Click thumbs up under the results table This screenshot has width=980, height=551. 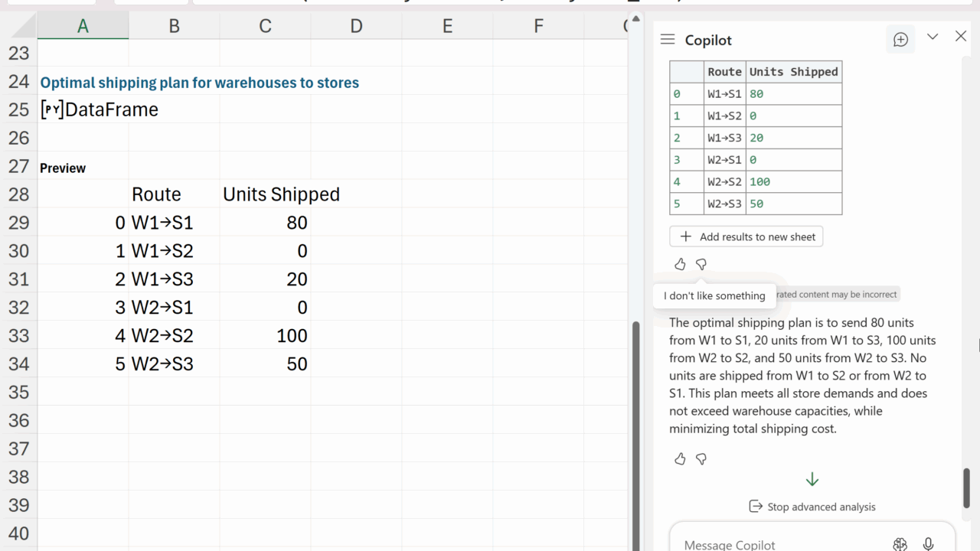coord(680,264)
